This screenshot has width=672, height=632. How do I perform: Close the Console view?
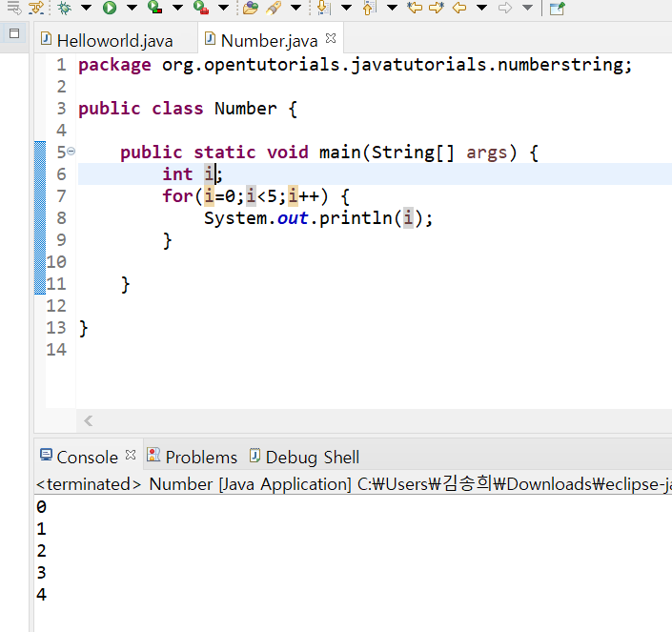(x=131, y=455)
